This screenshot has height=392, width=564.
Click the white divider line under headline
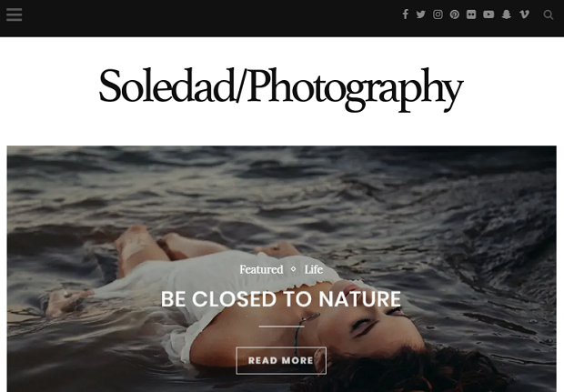click(282, 327)
